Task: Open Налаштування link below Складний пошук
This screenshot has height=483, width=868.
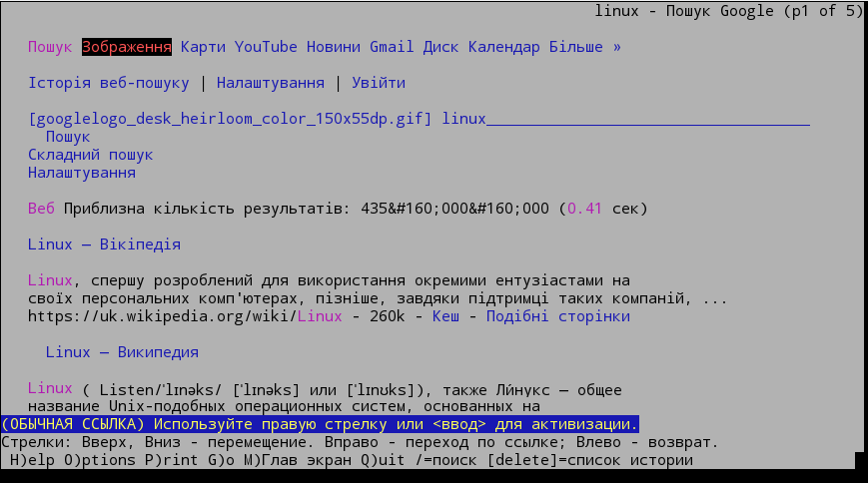Action: point(81,173)
